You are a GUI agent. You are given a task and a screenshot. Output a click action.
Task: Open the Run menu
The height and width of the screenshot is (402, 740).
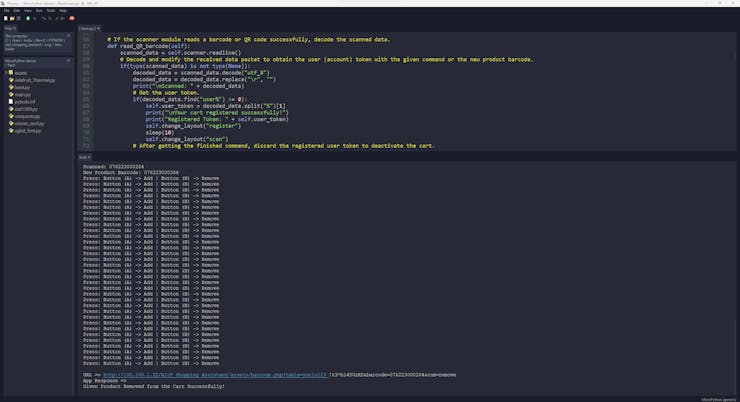tap(38, 10)
